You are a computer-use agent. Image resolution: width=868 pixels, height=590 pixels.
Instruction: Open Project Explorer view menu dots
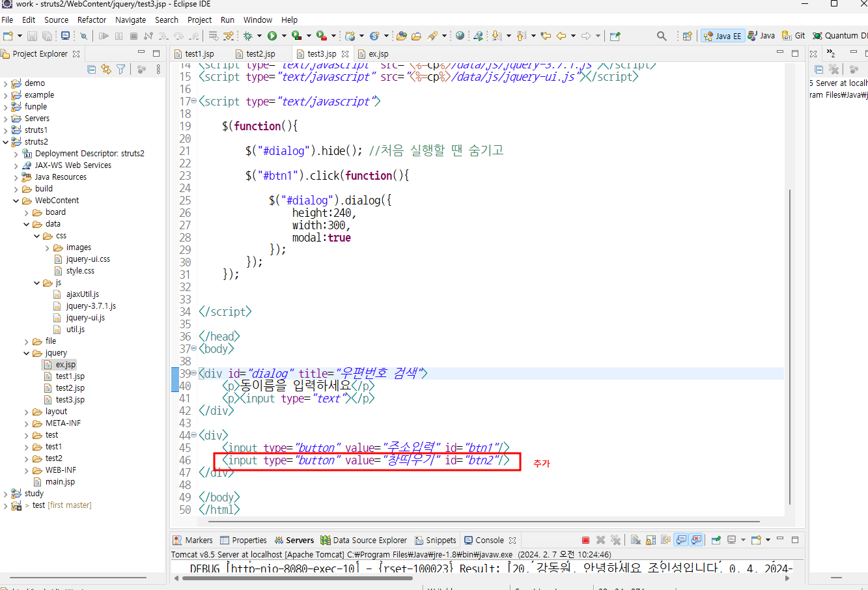(158, 69)
